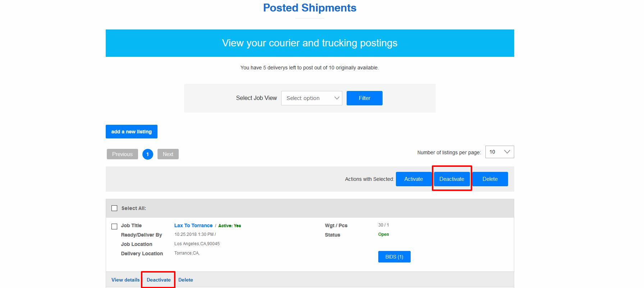
Task: Delete selected listings from the actions bar
Action: (490, 179)
